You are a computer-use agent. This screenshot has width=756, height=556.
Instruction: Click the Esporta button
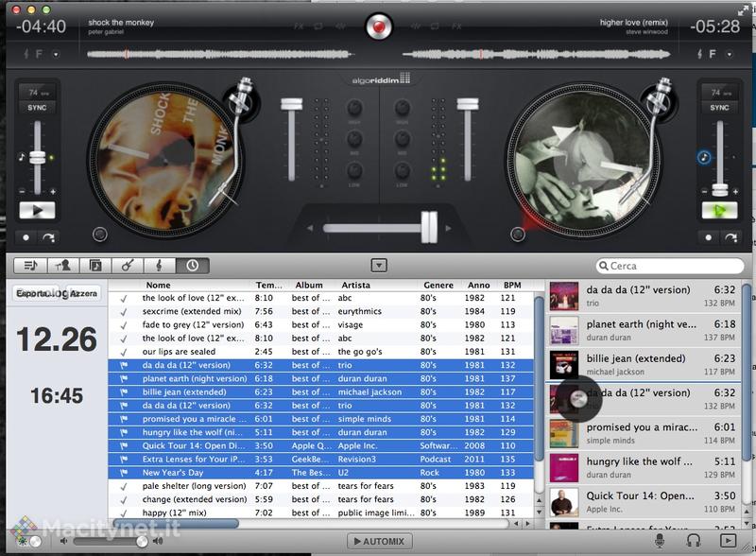pos(36,293)
